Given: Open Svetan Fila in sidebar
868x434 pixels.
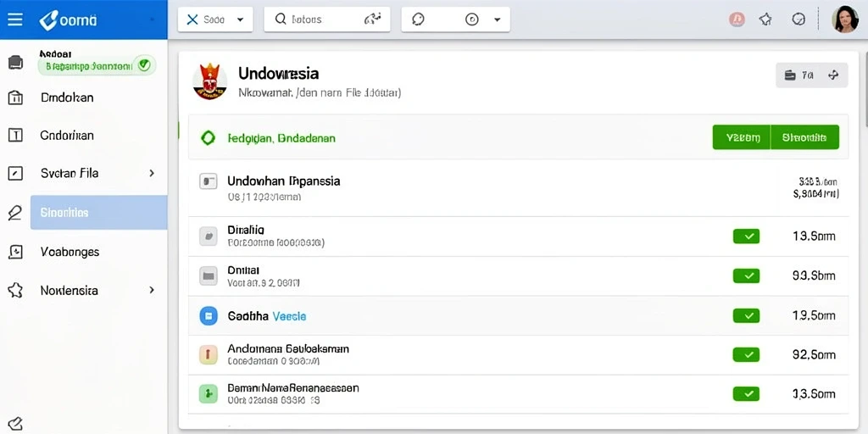Looking at the screenshot, I should tap(70, 173).
